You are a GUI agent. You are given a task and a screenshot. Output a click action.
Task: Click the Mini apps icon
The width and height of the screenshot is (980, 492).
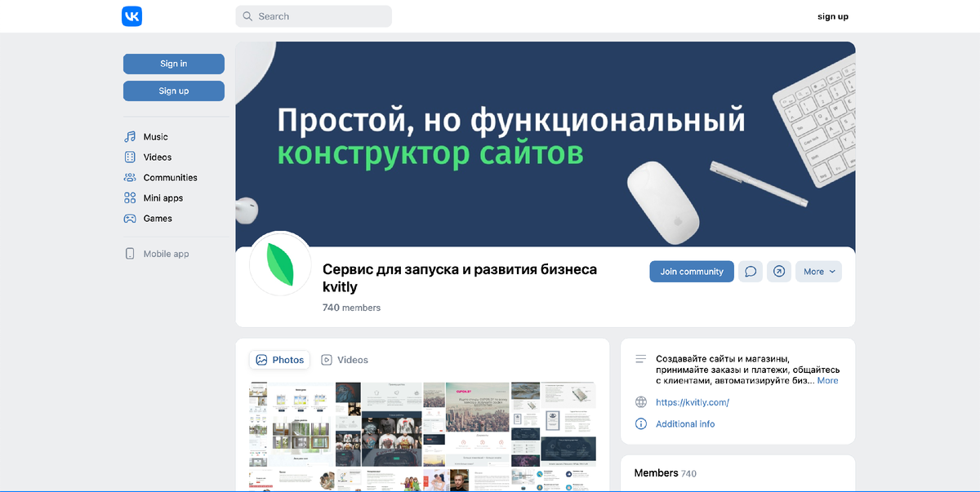click(130, 198)
